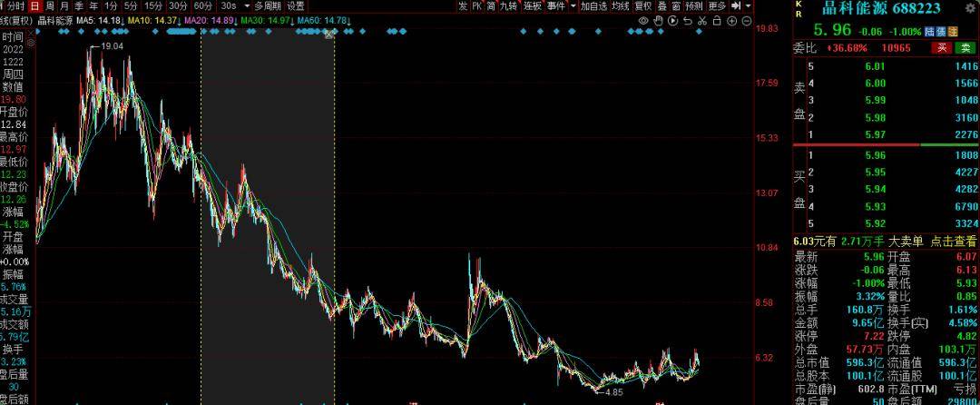Image resolution: width=980 pixels, height=405 pixels.
Task: Toggle the padlock lock icon
Action: 718,21
